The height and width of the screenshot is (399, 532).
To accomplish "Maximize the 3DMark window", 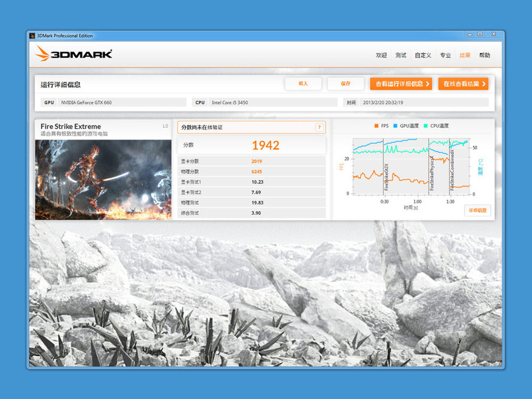I will (480, 35).
